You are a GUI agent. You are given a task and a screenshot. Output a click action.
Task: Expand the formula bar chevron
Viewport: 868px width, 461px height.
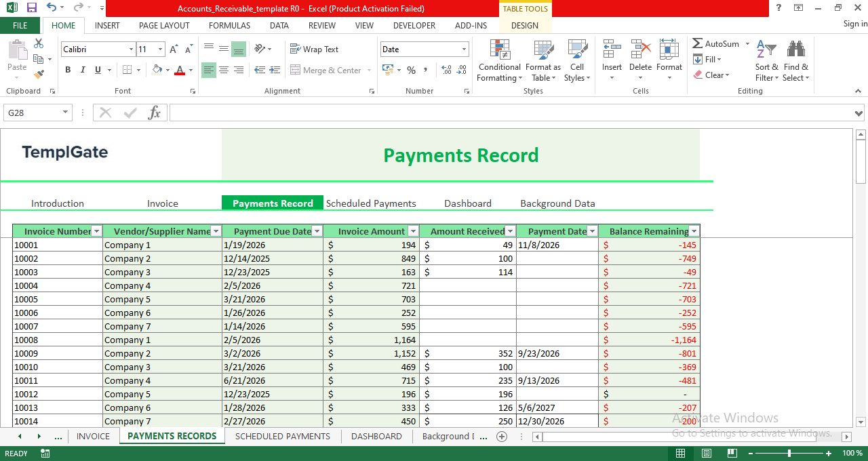point(859,113)
